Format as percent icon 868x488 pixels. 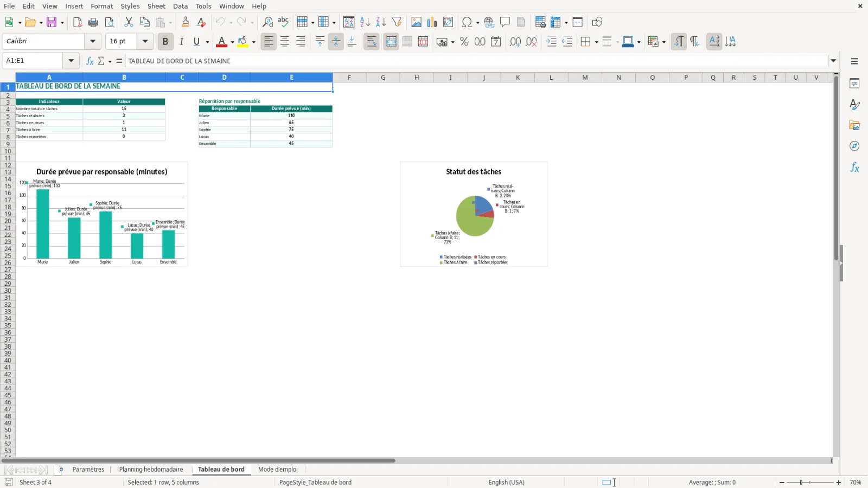(x=464, y=42)
